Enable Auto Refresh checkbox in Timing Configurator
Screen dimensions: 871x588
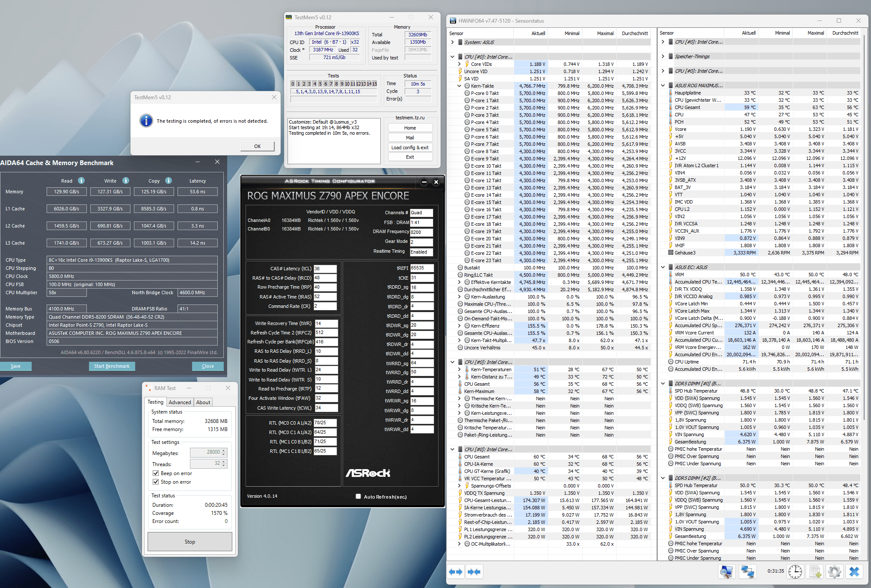[x=358, y=496]
